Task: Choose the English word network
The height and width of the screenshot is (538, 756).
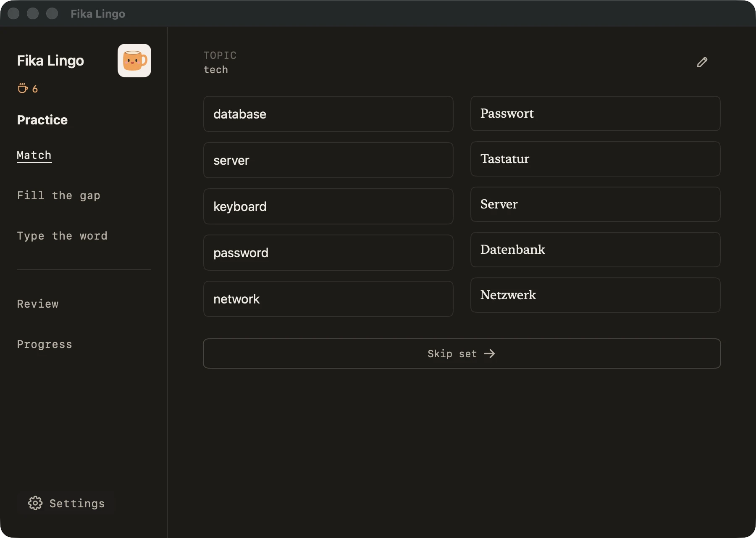Action: 328,299
